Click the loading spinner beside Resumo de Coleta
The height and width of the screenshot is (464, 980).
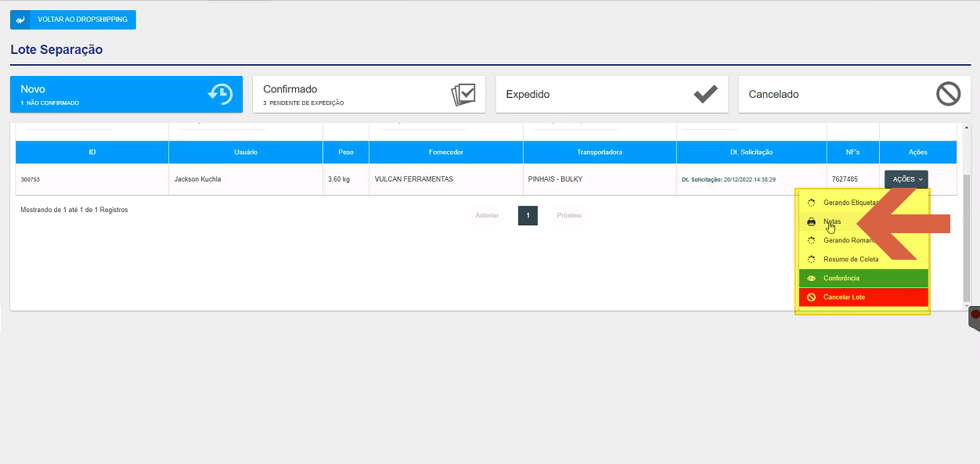pyautogui.click(x=811, y=259)
